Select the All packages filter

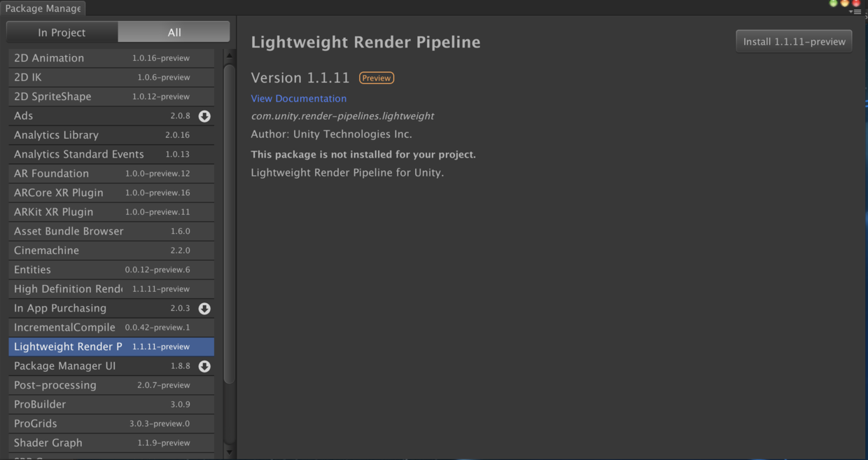174,32
